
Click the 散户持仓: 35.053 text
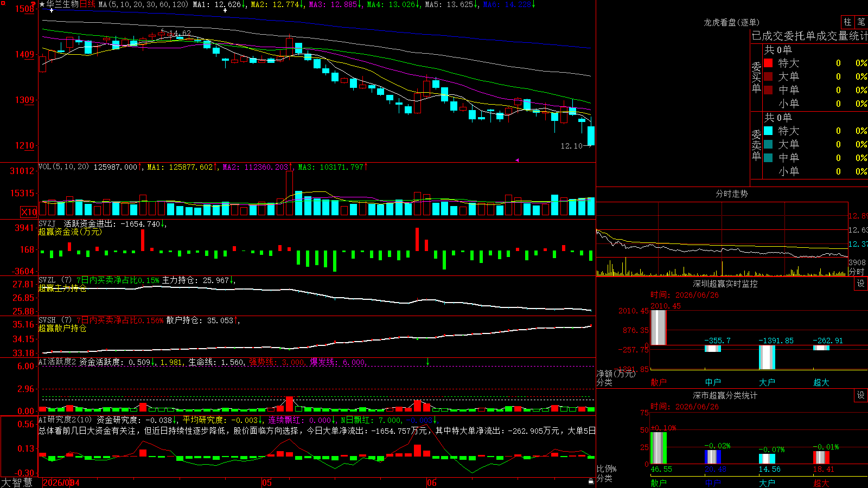click(200, 320)
